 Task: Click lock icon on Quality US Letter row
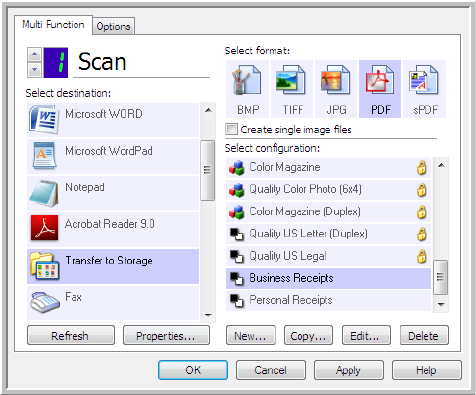(422, 234)
